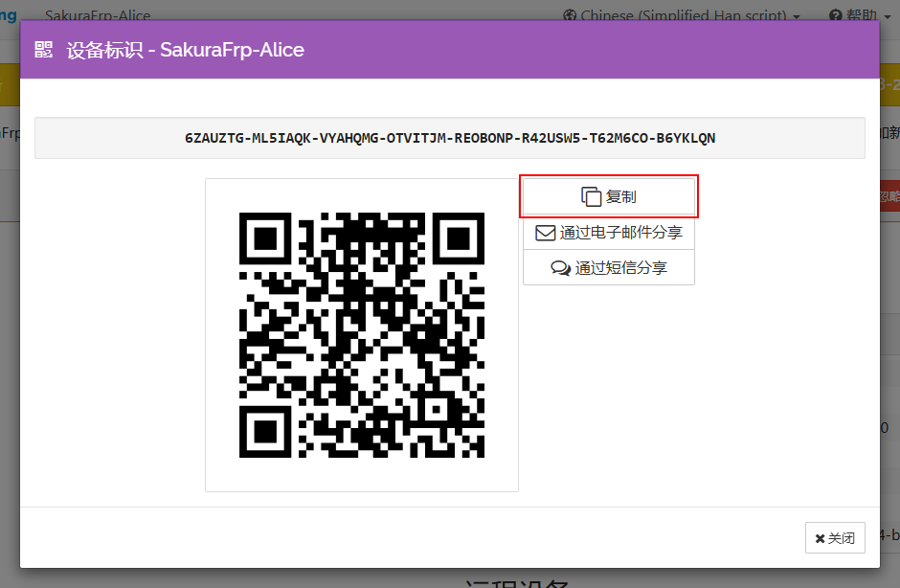This screenshot has width=900, height=588.
Task: Share device ID via email 通过电子邮件分享
Action: coord(608,233)
